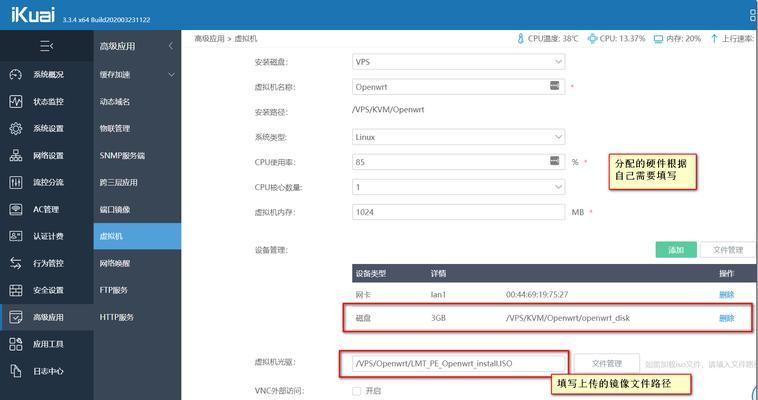Collapse the 高级应用 panel arrow
Viewport: 758px width, 400px height.
171,46
